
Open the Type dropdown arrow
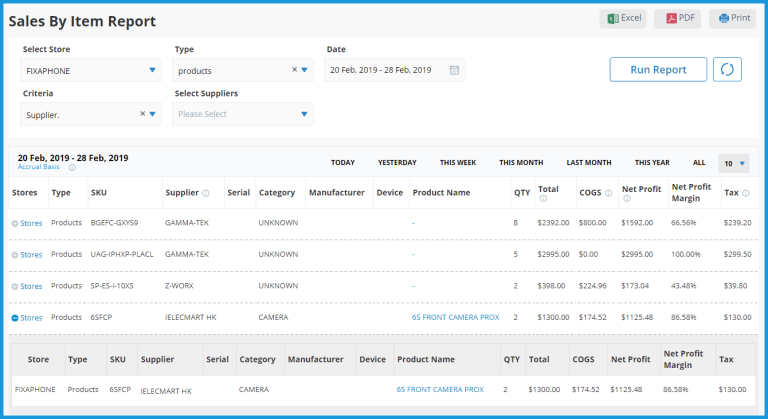[x=304, y=70]
